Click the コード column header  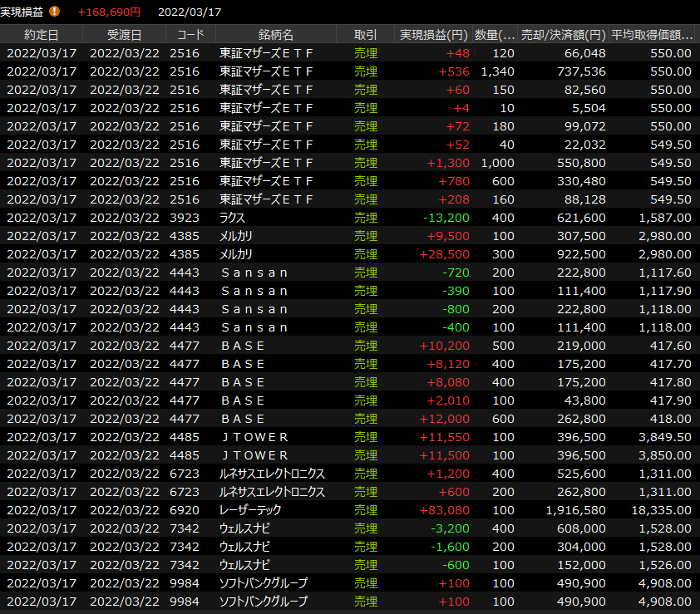190,34
